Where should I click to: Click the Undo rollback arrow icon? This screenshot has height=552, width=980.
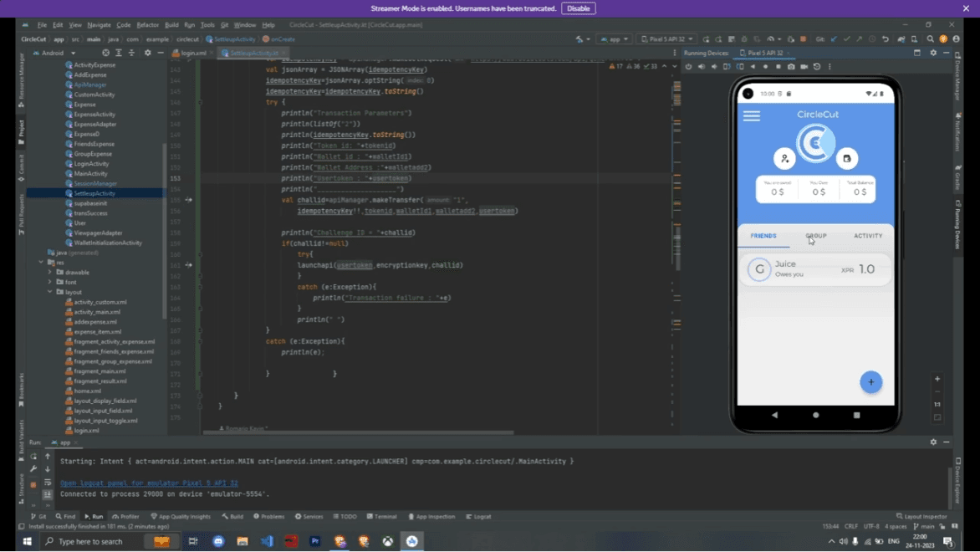pyautogui.click(x=885, y=39)
